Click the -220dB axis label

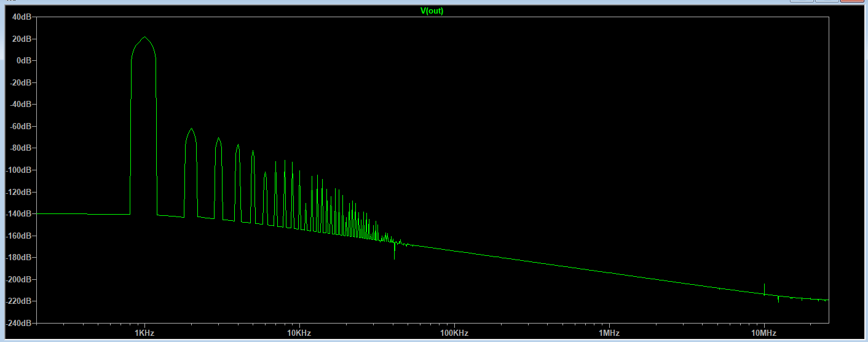pyautogui.click(x=18, y=301)
